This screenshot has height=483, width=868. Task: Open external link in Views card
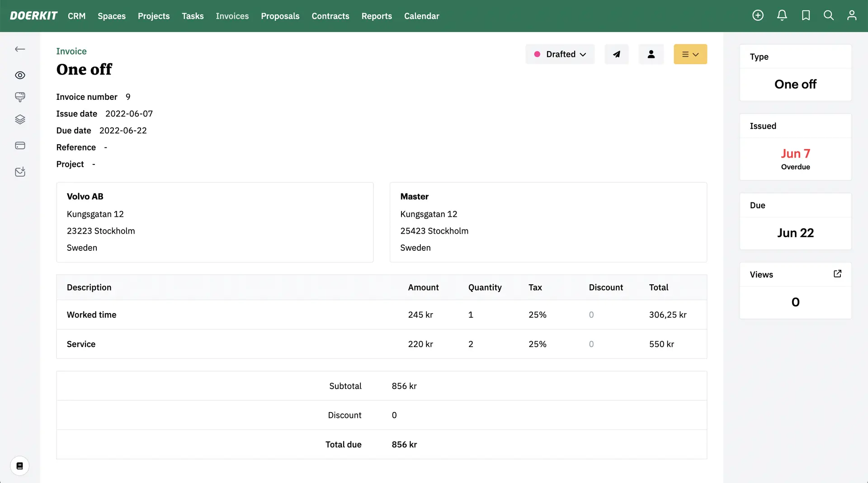pyautogui.click(x=837, y=274)
